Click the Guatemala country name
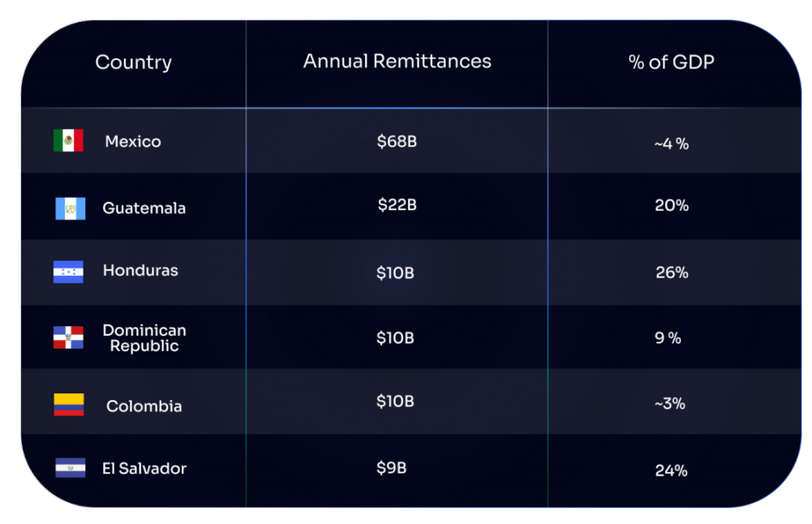 tap(144, 208)
